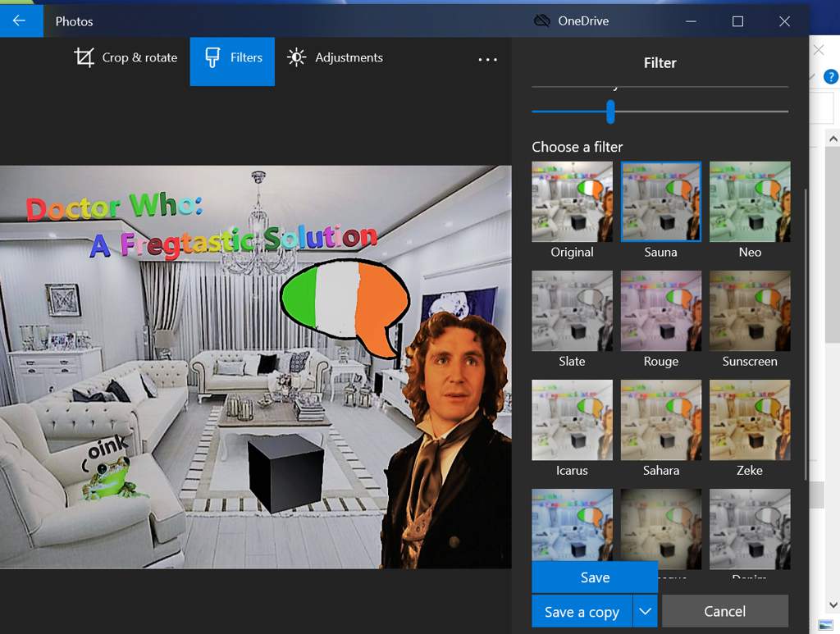This screenshot has width=840, height=634.
Task: Click the Save a copy button
Action: click(582, 612)
